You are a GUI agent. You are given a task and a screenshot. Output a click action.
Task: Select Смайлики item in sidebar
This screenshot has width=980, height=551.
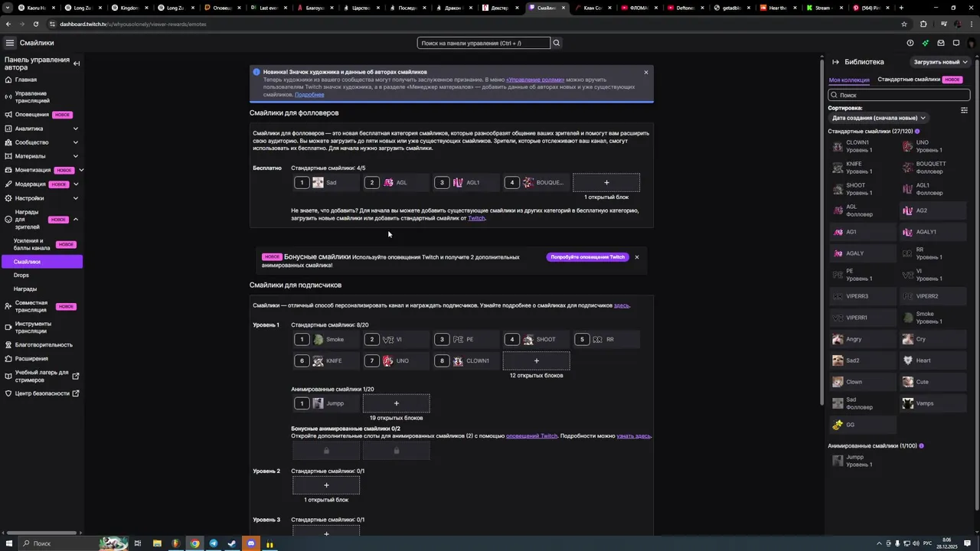click(x=41, y=262)
